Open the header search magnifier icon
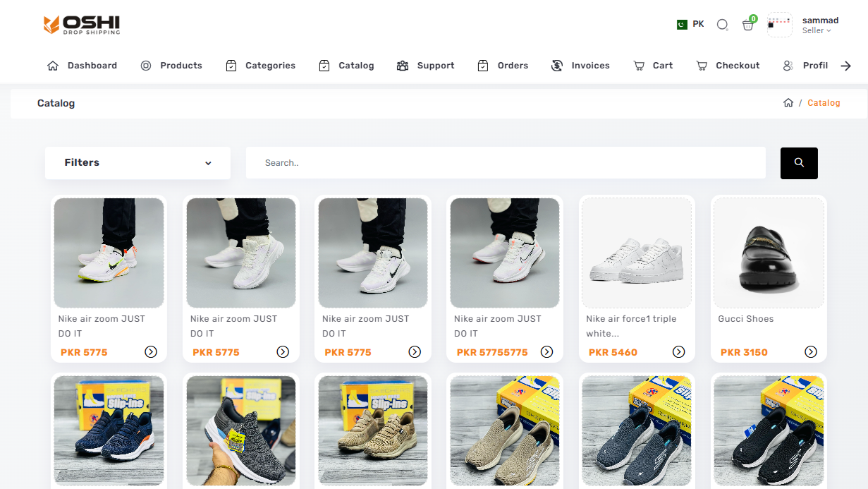 pos(722,25)
